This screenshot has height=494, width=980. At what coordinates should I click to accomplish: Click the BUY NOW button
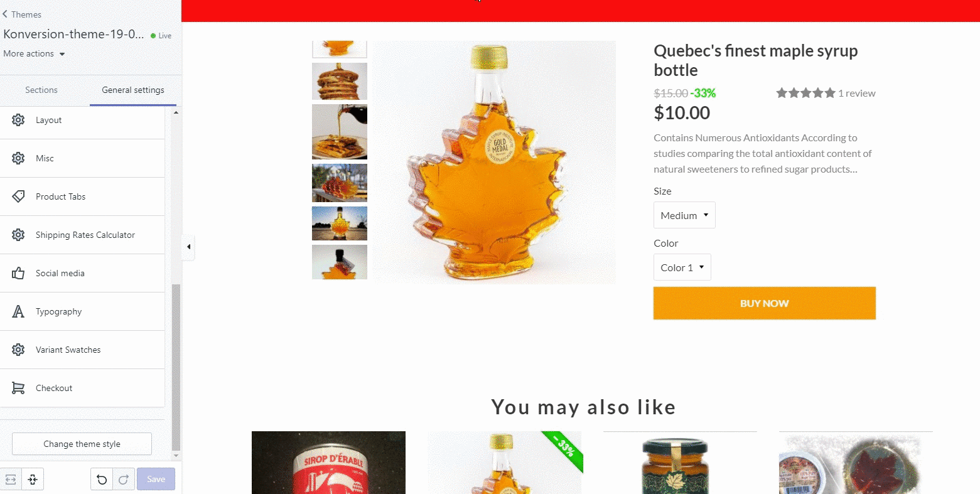tap(764, 303)
